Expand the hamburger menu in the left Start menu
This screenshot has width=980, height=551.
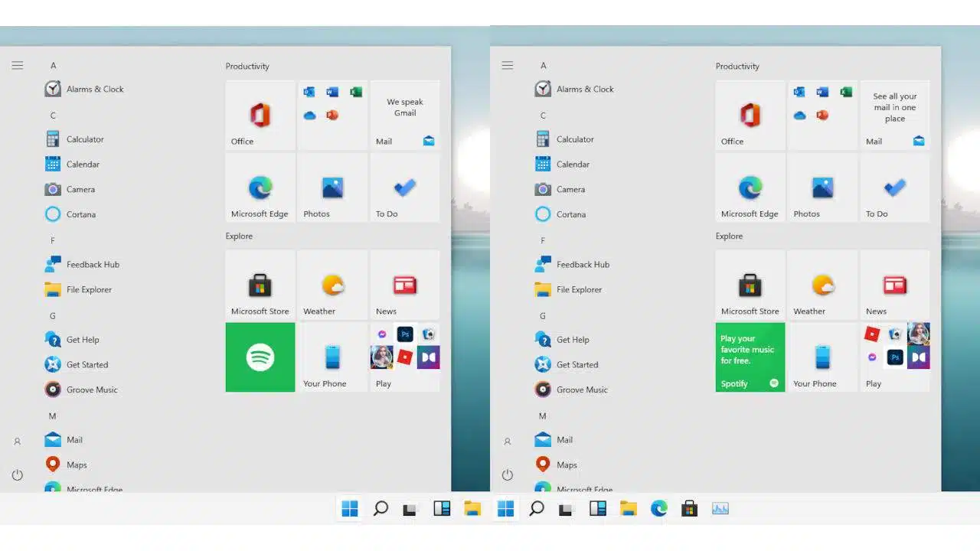[x=18, y=66]
